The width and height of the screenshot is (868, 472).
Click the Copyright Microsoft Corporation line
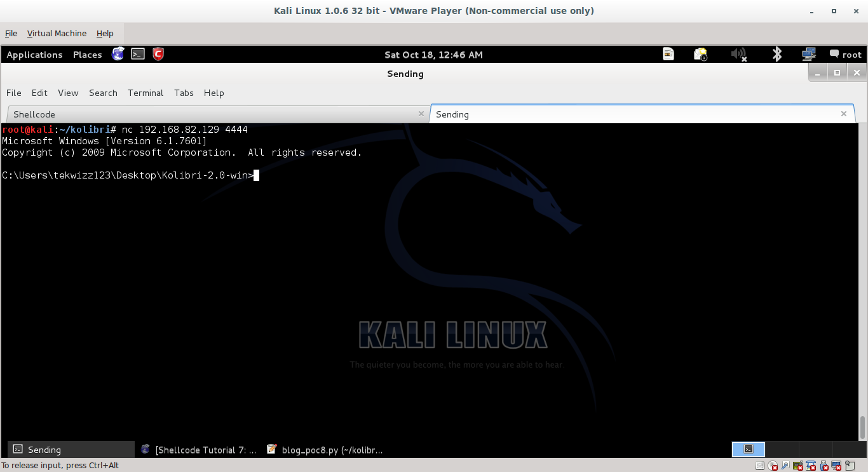click(x=182, y=152)
